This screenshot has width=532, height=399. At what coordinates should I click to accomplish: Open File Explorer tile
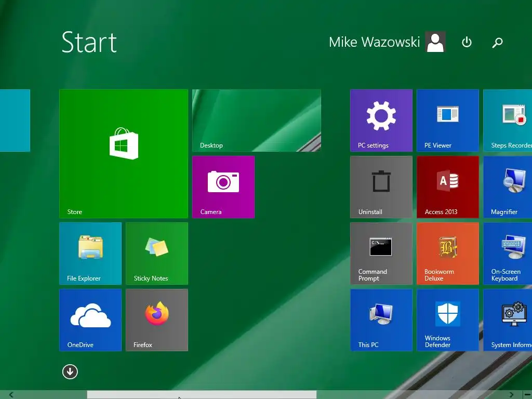coord(90,254)
